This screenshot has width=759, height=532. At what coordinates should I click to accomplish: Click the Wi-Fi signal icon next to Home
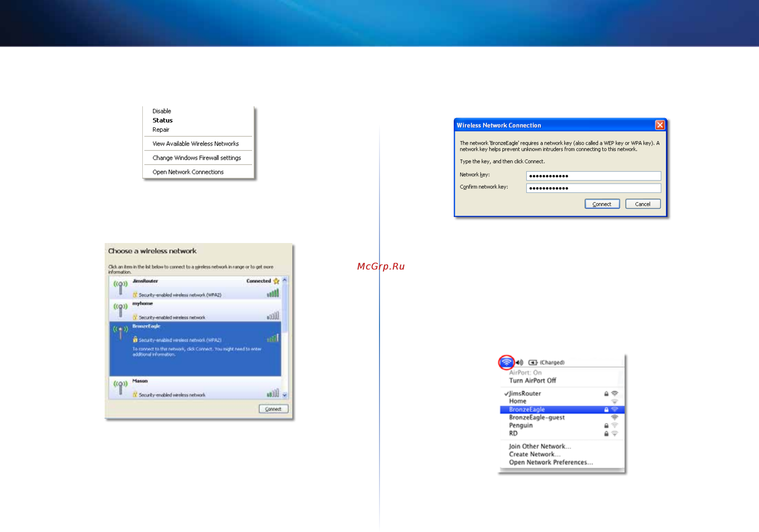point(615,402)
